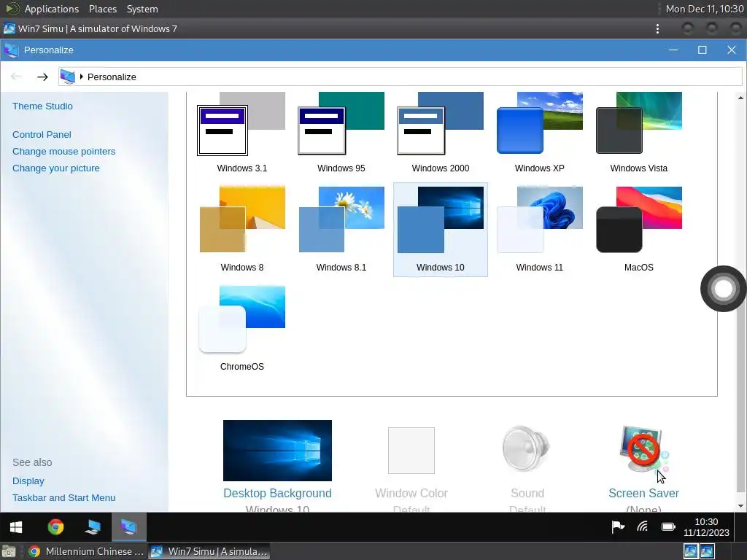Choose the ChromeOS theme

click(241, 328)
